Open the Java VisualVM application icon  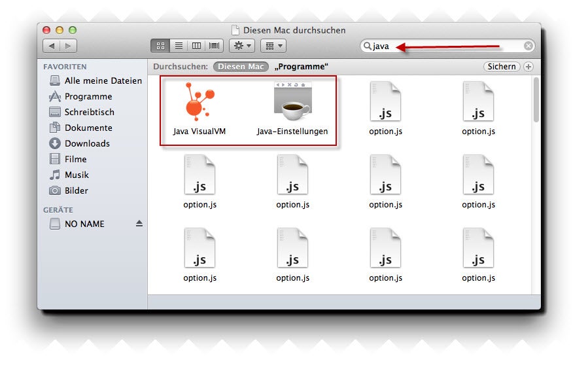tap(199, 102)
